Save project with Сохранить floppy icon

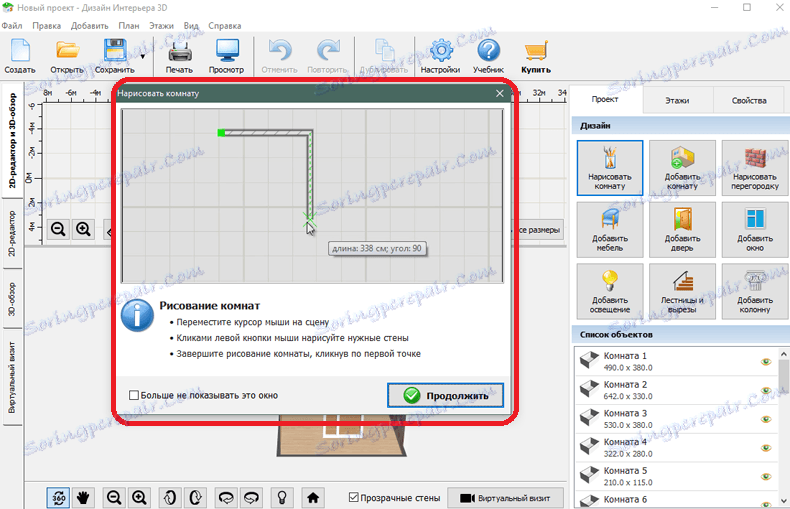click(x=115, y=50)
